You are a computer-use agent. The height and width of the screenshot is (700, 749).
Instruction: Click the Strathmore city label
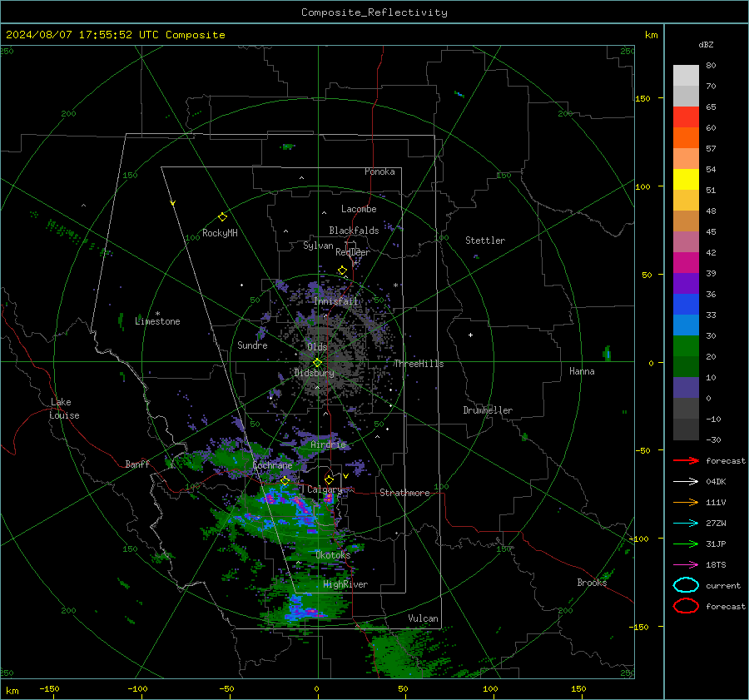pos(404,493)
